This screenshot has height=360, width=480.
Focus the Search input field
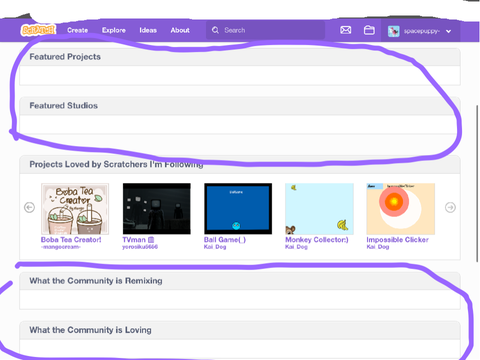click(x=265, y=30)
